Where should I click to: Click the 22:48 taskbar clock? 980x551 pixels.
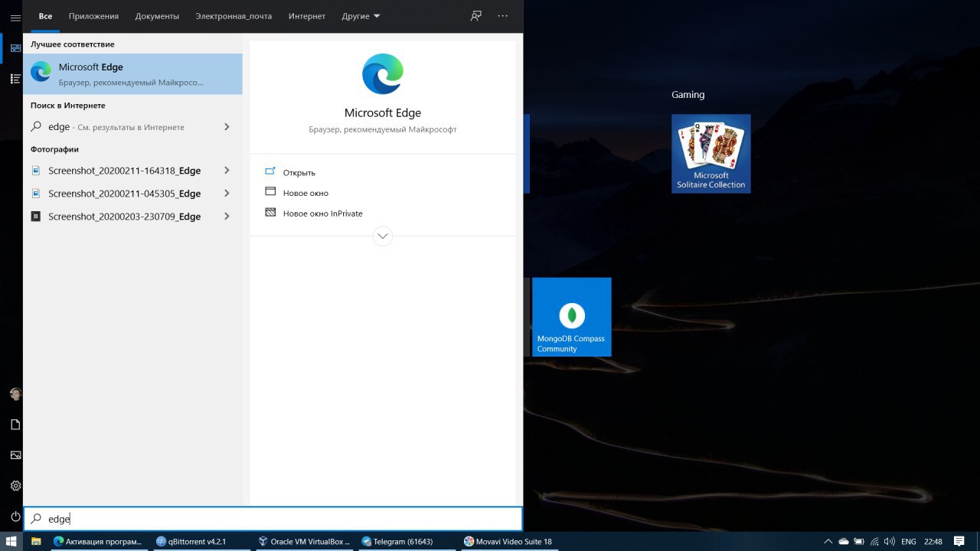pos(933,541)
